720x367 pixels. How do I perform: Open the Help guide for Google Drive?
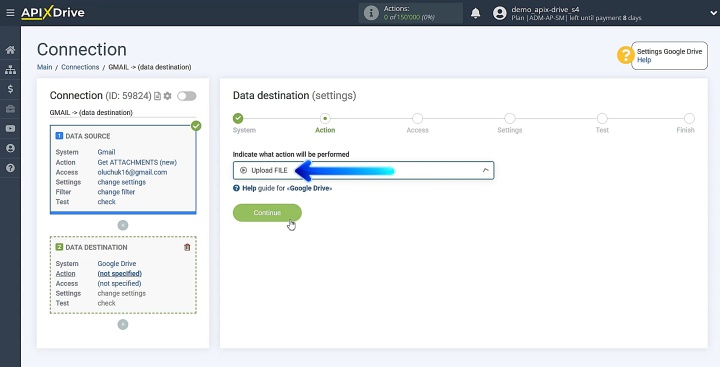(x=282, y=188)
